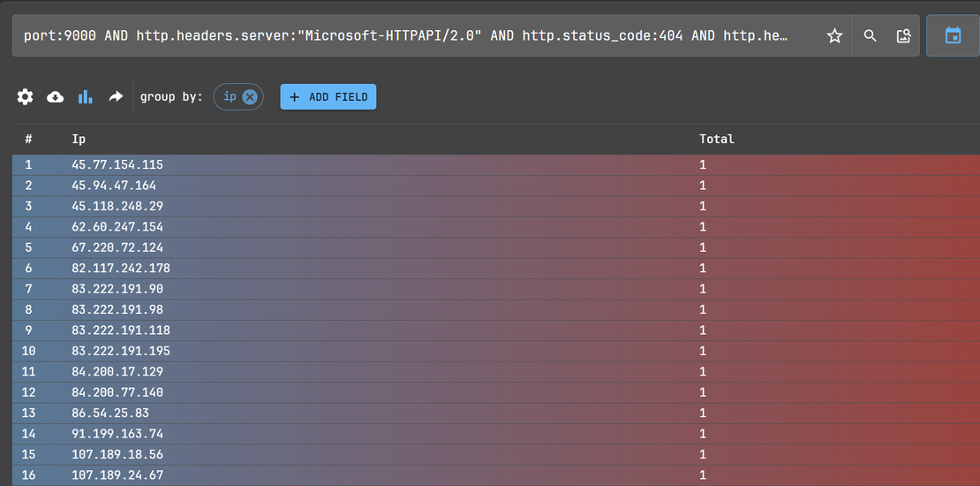980x486 pixels.
Task: Open settings gear icon
Action: point(26,97)
